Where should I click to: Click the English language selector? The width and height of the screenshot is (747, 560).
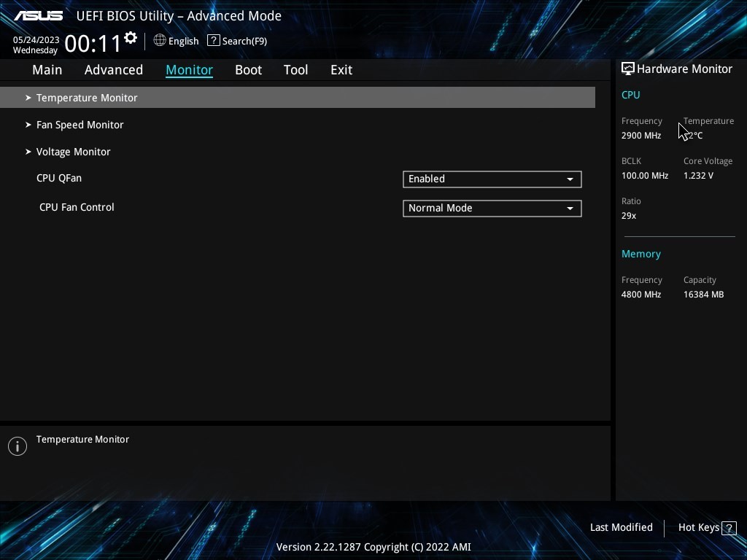pos(183,42)
